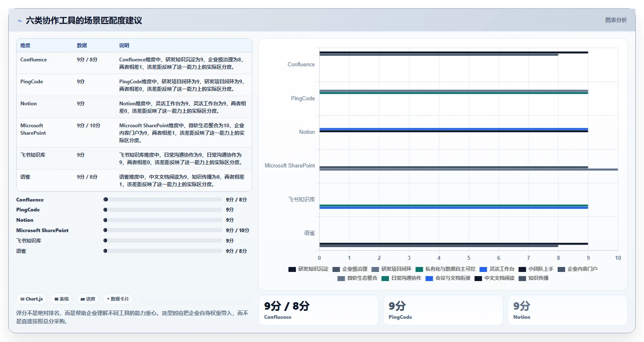This screenshot has height=342, width=644.
Task: Click the table description starting with 语雀维度中
Action: 182,181
